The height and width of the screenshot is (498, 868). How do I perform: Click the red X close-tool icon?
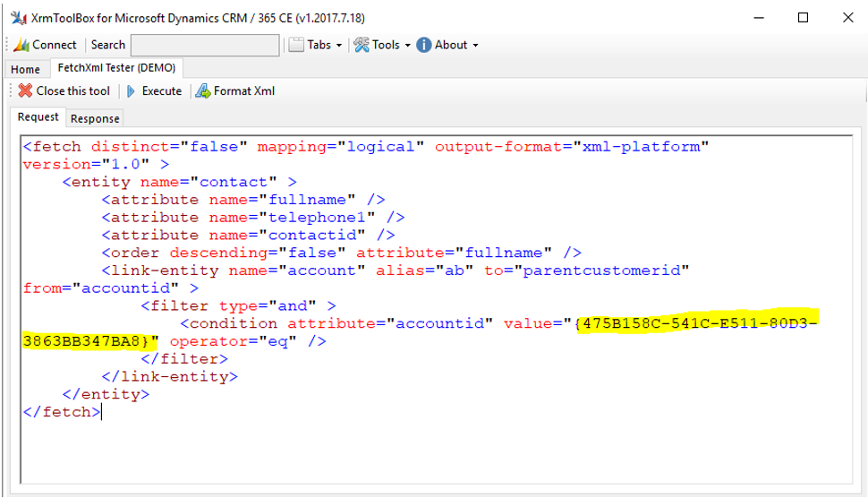(25, 90)
